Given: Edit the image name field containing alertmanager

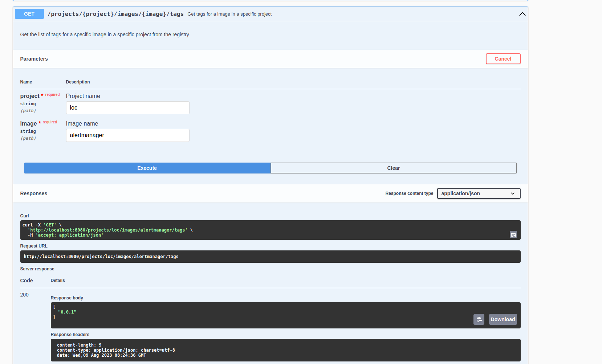Looking at the screenshot, I should [127, 135].
